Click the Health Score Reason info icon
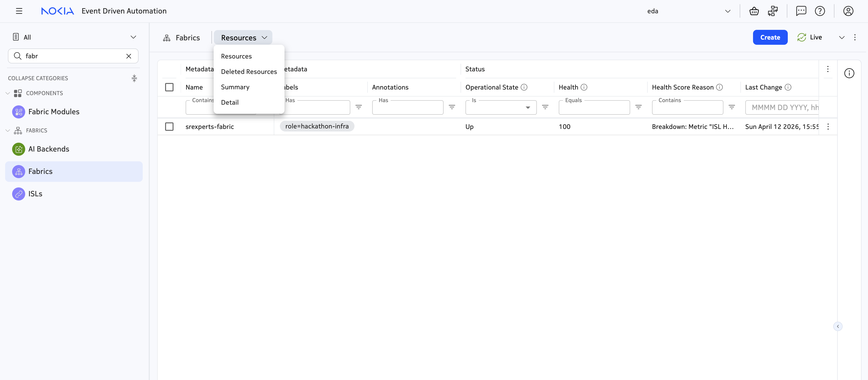The image size is (868, 380). (x=719, y=87)
